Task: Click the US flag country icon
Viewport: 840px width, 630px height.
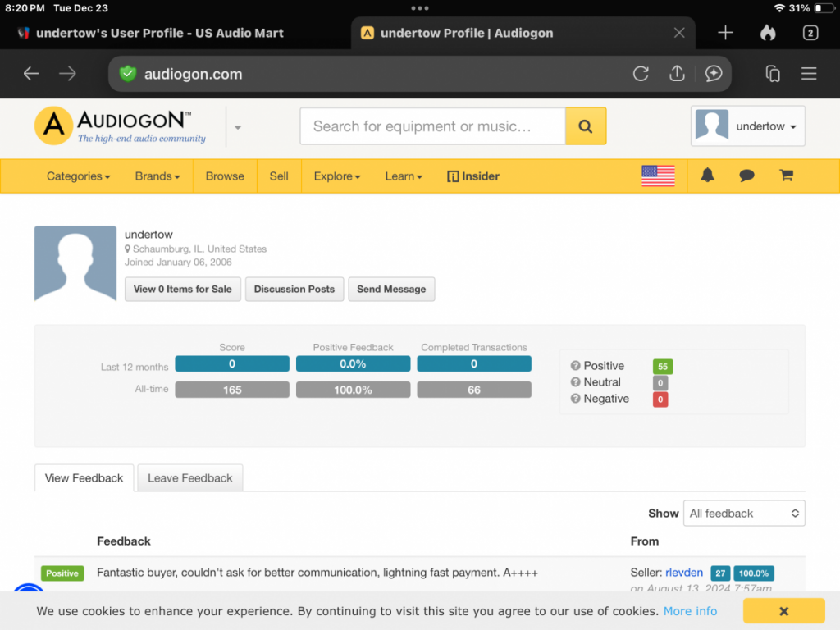Action: tap(658, 176)
